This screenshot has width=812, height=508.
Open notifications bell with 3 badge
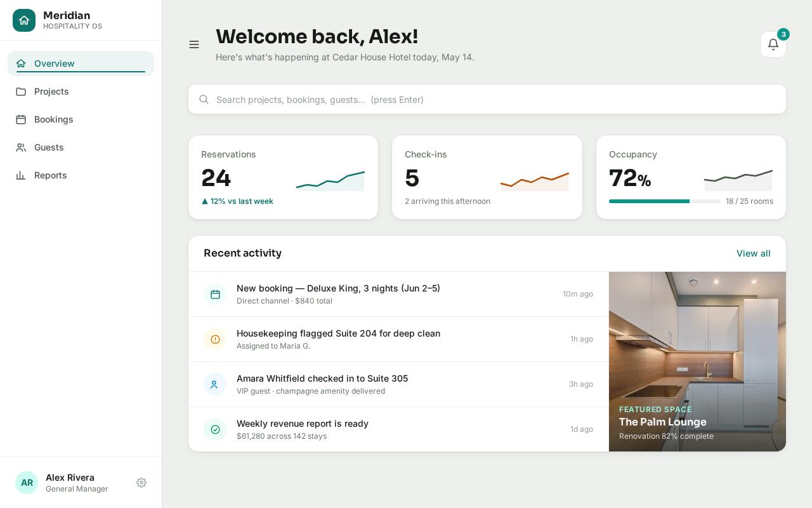click(x=773, y=44)
